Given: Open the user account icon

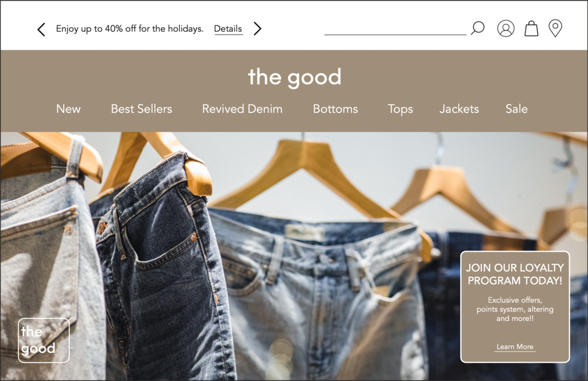Looking at the screenshot, I should click(x=506, y=28).
